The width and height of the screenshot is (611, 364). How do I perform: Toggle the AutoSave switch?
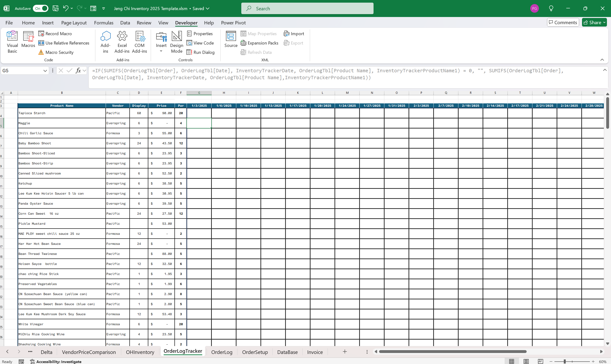point(40,8)
